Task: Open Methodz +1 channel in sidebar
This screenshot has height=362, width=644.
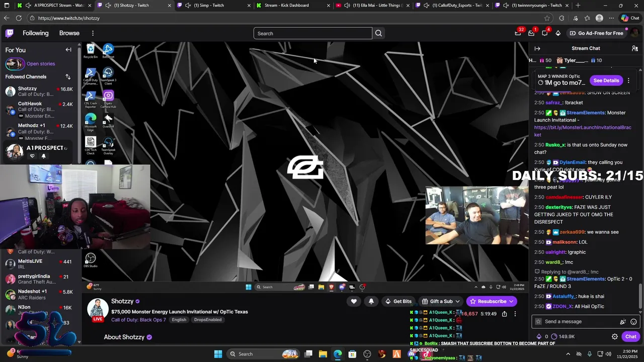Action: [x=39, y=132]
